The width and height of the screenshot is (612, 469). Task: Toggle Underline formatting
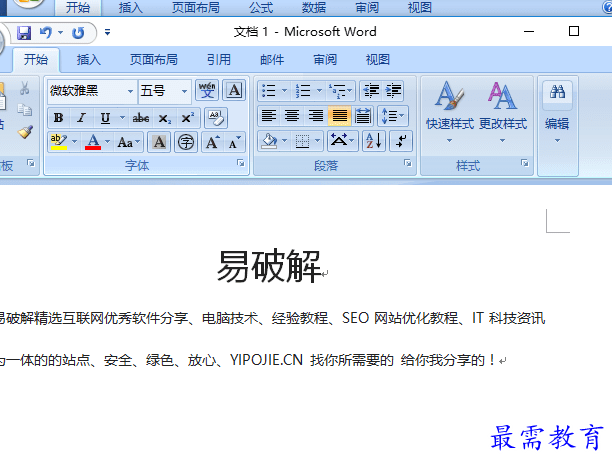(105, 118)
